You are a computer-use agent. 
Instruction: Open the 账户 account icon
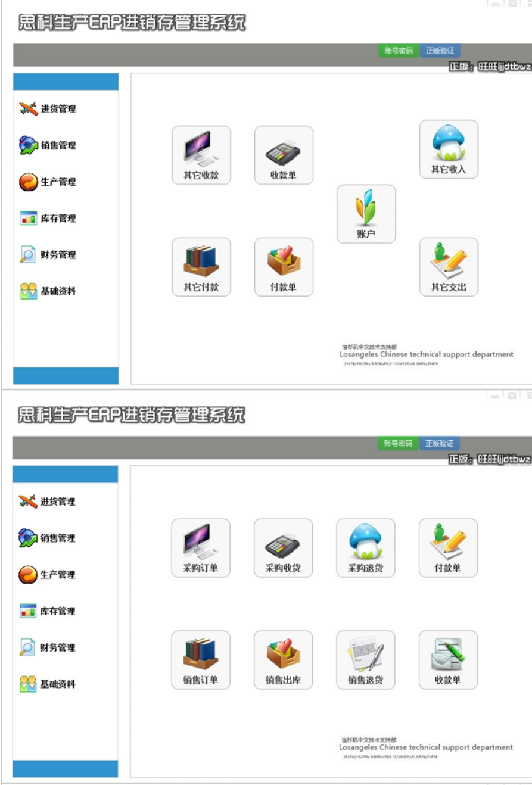pyautogui.click(x=366, y=213)
